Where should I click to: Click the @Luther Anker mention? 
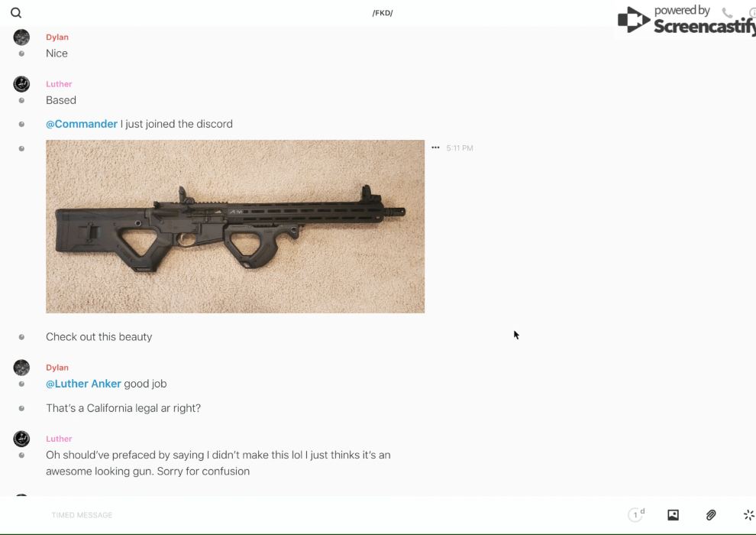coord(83,384)
